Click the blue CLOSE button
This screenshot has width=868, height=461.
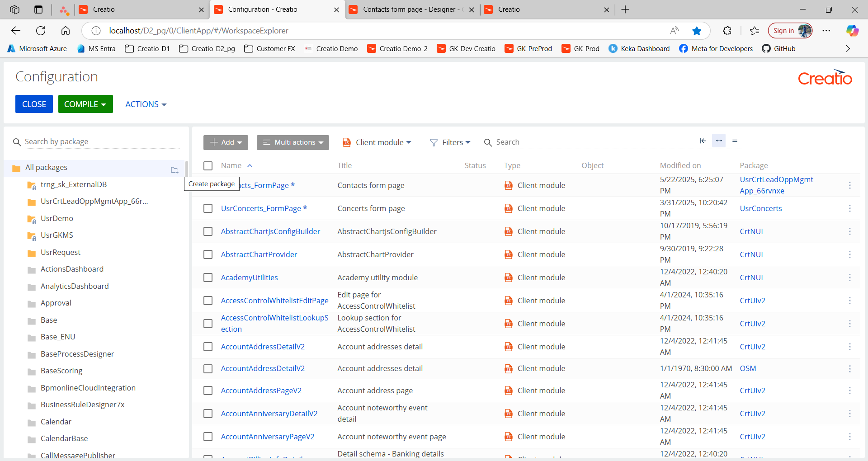(34, 104)
